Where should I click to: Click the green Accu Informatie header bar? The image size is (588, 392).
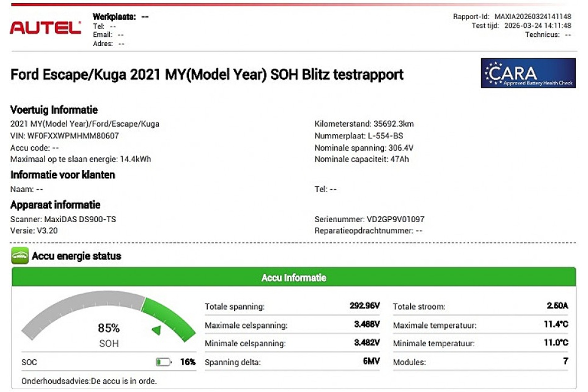293,278
